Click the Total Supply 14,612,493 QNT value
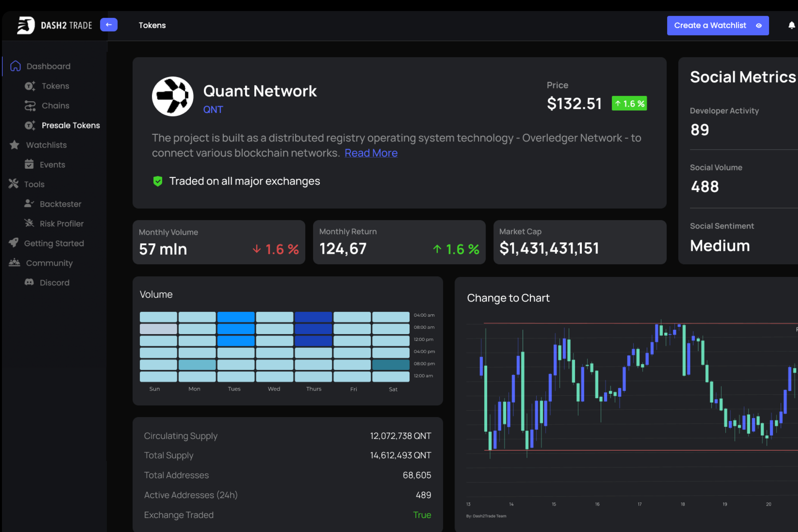The image size is (798, 532). [400, 455]
